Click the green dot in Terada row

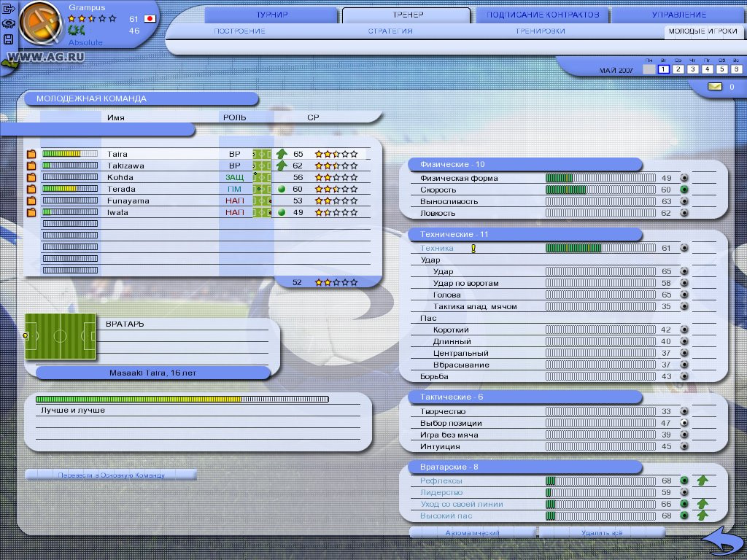(282, 189)
